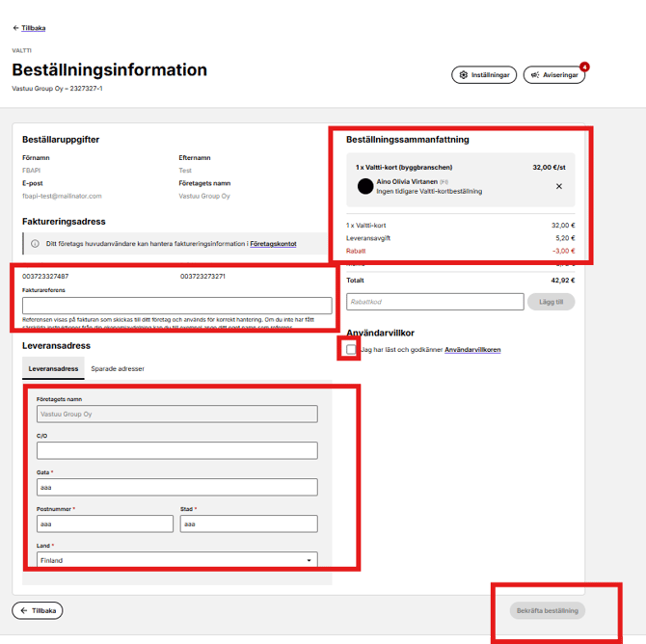Click the Lägg till discount button
646x644 pixels.
click(x=551, y=302)
